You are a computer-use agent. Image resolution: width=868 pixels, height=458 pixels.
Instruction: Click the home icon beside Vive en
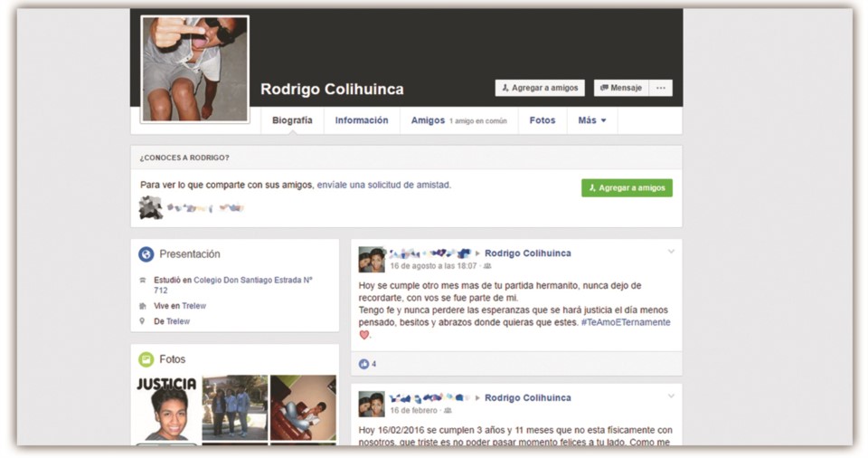(x=143, y=306)
